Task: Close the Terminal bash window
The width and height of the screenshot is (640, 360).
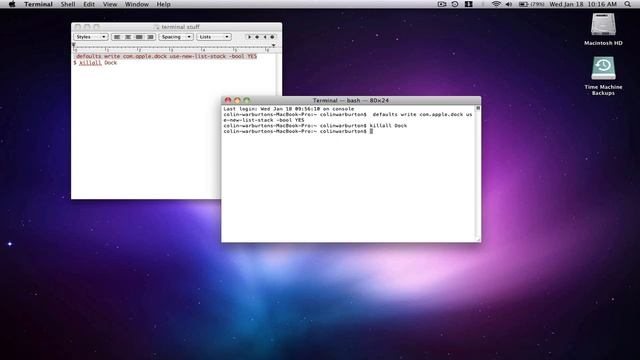Action: click(x=228, y=100)
